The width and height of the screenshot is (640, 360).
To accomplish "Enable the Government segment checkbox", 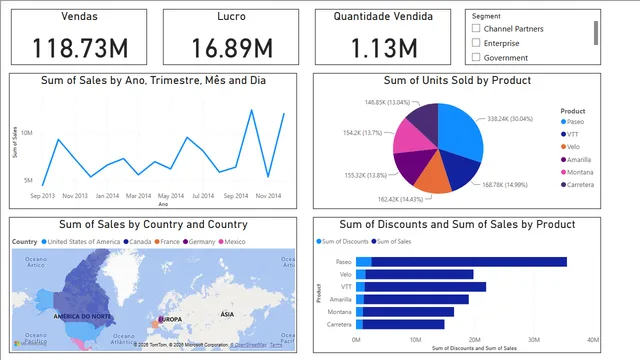I will click(476, 57).
